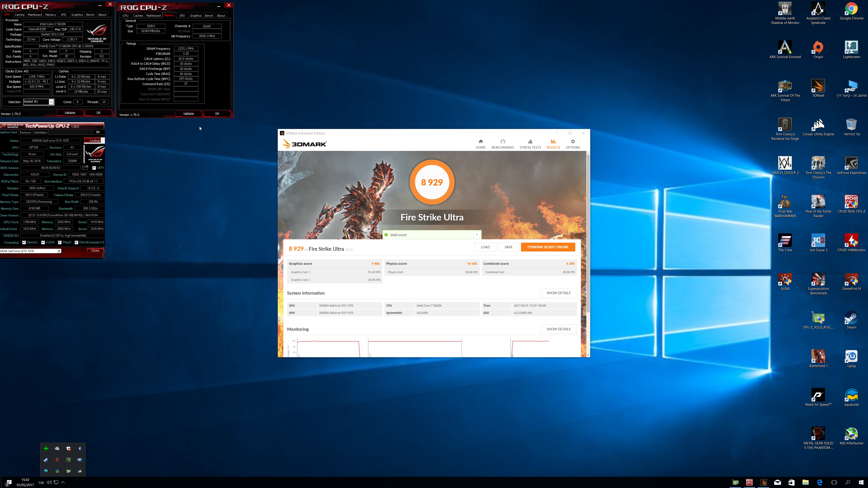
Task: Click the GPU-Z BIOS export arrow icon
Action: point(86,167)
